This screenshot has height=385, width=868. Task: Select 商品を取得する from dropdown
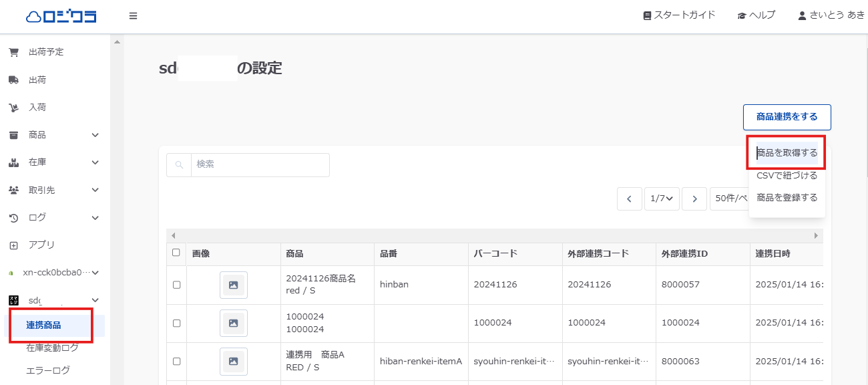(x=787, y=153)
